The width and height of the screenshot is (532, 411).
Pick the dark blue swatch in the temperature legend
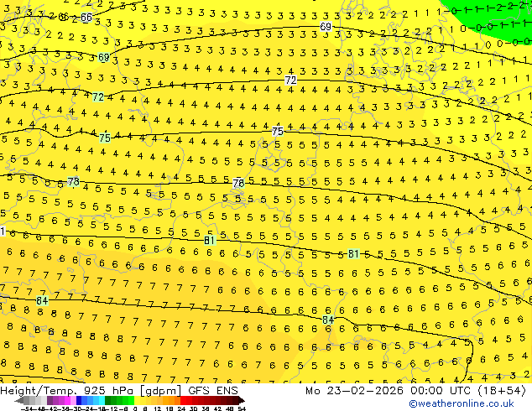coord(79,400)
